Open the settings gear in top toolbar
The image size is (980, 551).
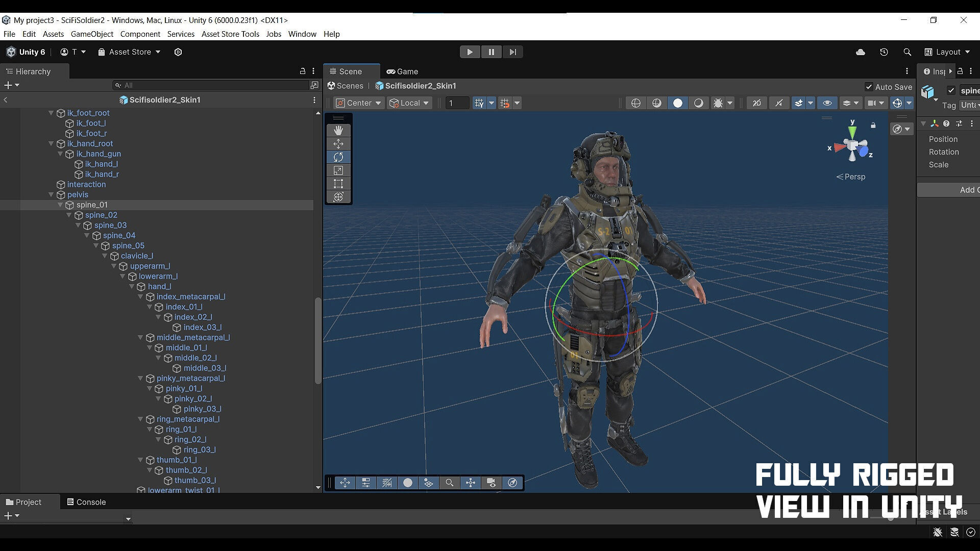click(x=178, y=52)
